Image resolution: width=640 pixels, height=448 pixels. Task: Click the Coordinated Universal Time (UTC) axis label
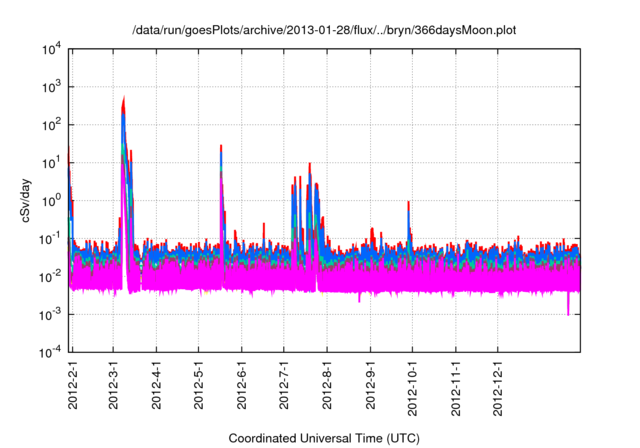pyautogui.click(x=323, y=438)
